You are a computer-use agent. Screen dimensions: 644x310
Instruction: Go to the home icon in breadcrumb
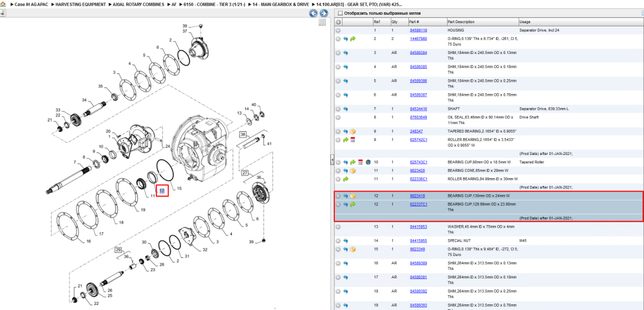point(3,4)
